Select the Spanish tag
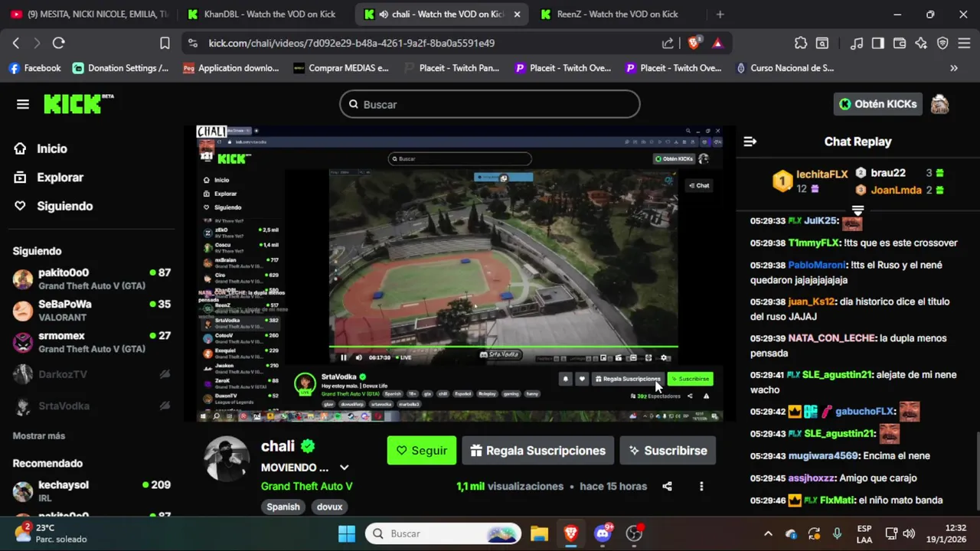This screenshot has height=551, width=980. click(x=283, y=507)
